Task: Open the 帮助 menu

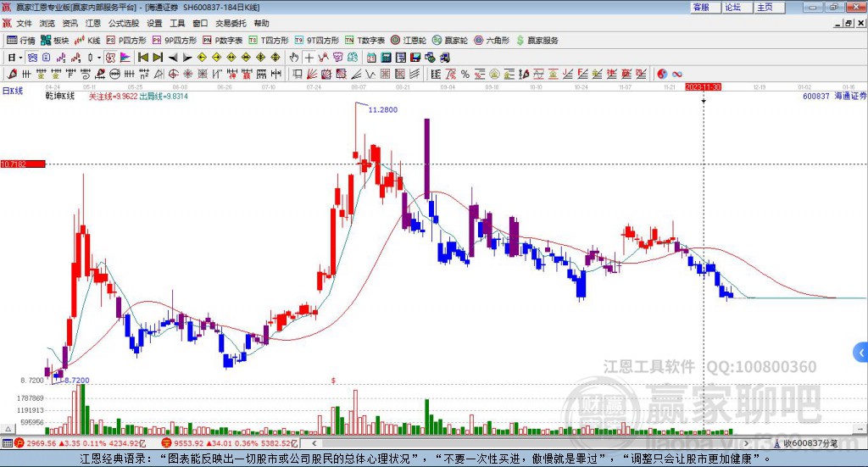Action: point(261,23)
